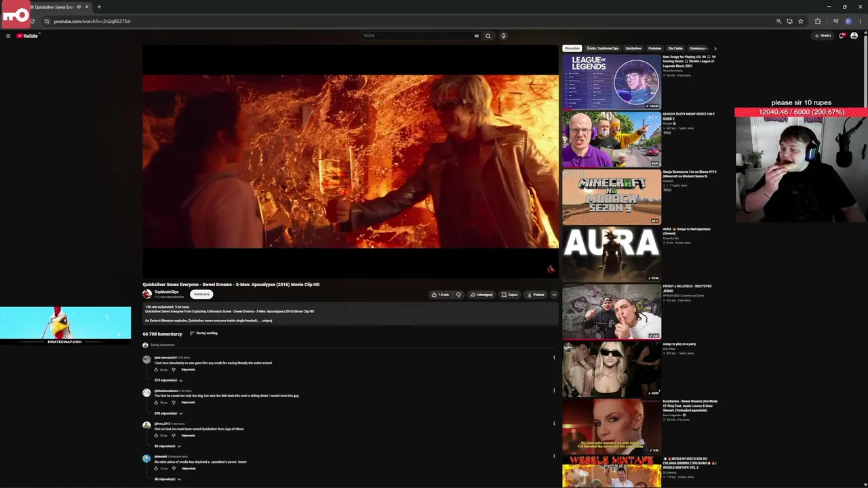Select the Quicksilver filter chip
The height and width of the screenshot is (488, 868).
[x=633, y=49]
